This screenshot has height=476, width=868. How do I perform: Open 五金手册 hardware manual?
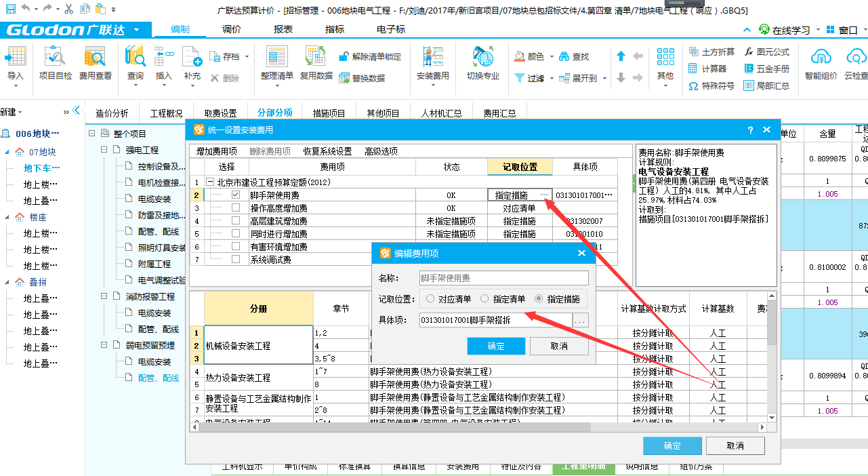(x=767, y=68)
